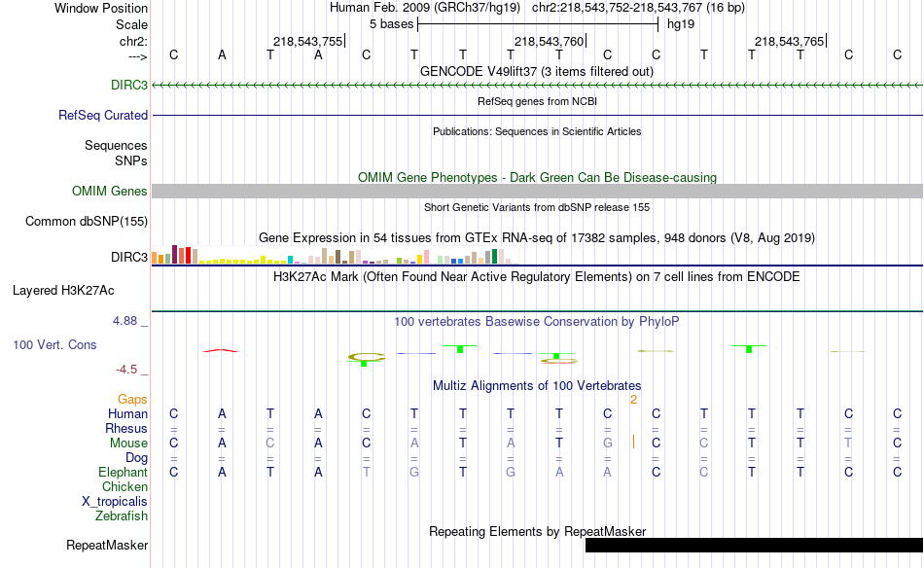Click the chr2: ruler label
The width and height of the screenshot is (924, 568).
(x=133, y=41)
